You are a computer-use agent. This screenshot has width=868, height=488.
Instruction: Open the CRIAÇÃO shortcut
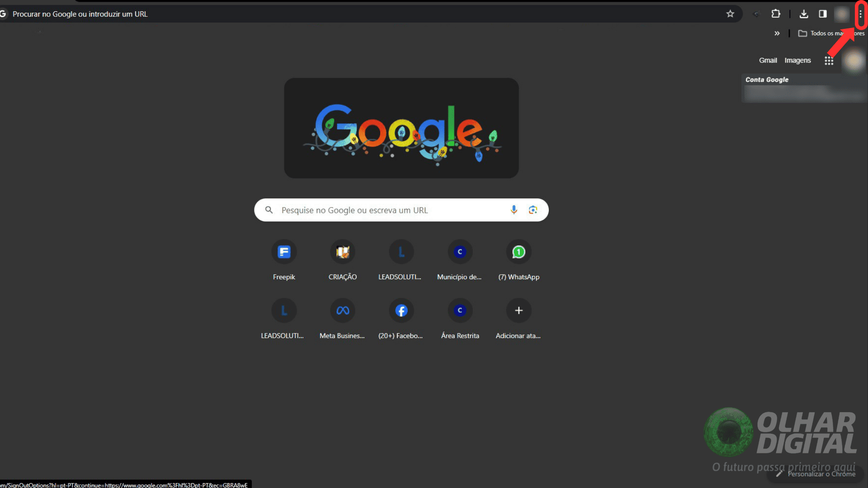tap(343, 260)
